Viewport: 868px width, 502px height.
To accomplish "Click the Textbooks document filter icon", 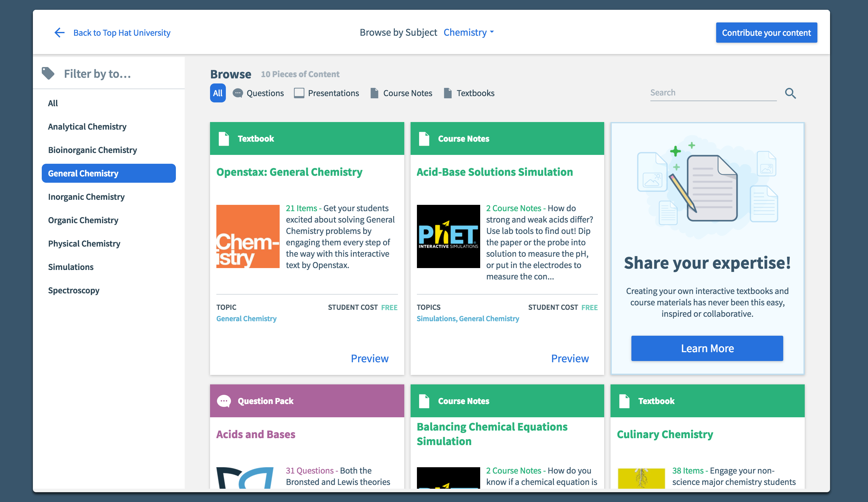I will [x=447, y=93].
